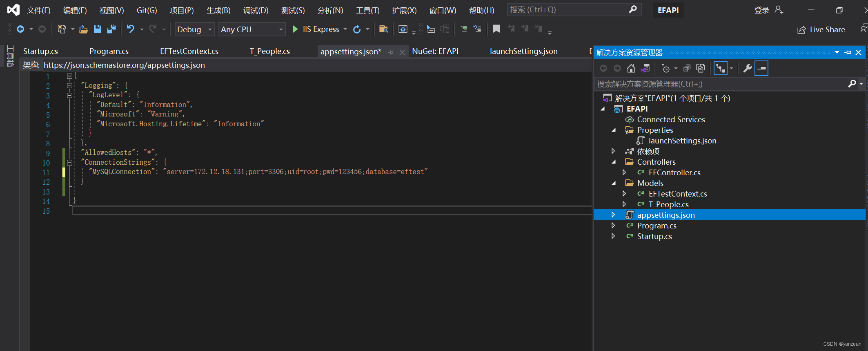Switch to the launchSettings.json tab
This screenshot has height=351, width=868.
click(x=524, y=51)
